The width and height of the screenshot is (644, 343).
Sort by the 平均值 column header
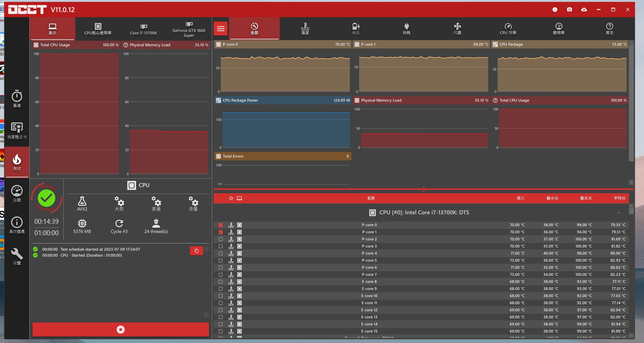(x=620, y=198)
